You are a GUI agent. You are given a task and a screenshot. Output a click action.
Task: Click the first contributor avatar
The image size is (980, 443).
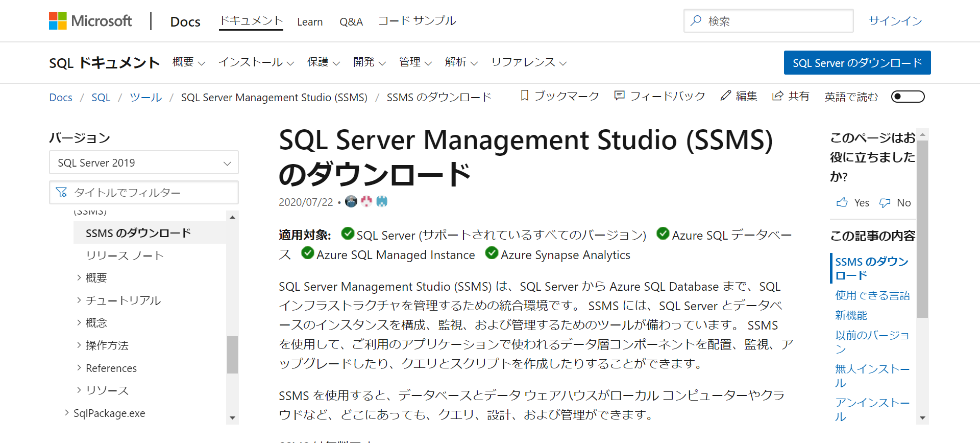click(351, 201)
